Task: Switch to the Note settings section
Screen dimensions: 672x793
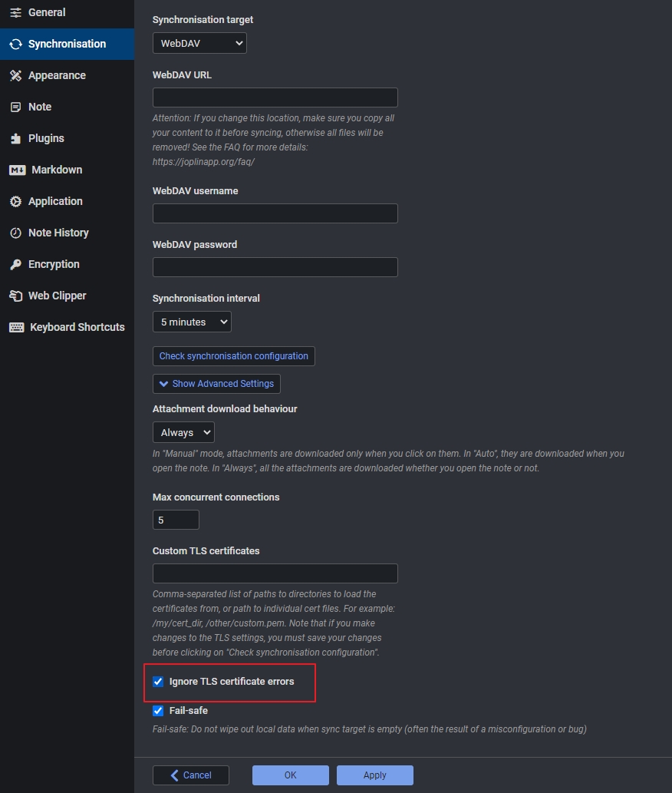Action: tap(40, 107)
